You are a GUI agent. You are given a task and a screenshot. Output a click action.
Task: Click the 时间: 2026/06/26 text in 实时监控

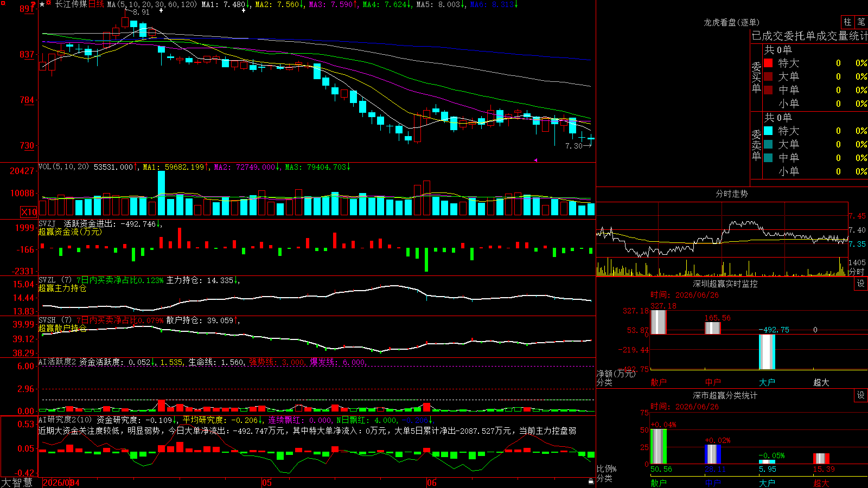(x=684, y=295)
